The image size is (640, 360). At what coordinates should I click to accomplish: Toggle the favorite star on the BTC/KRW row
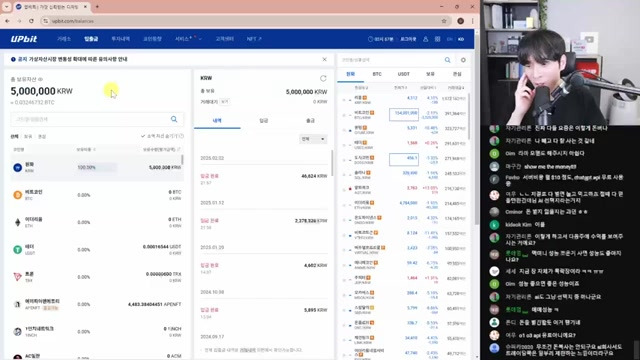344,115
